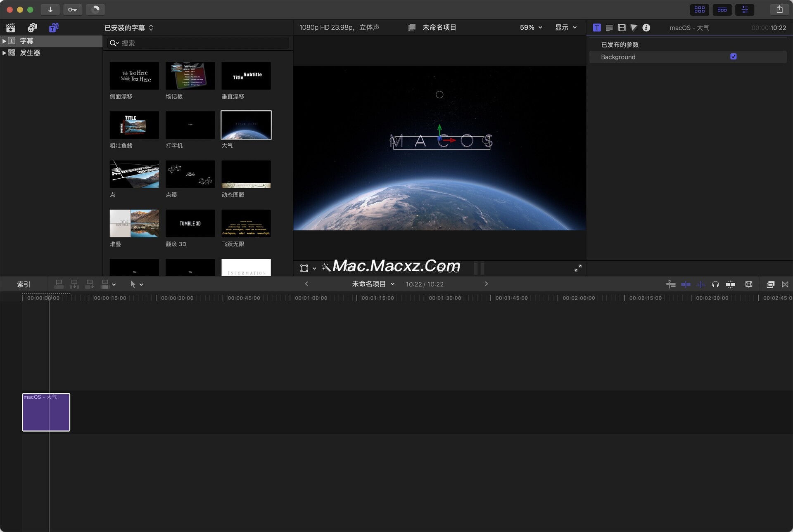The height and width of the screenshot is (532, 793).
Task: Show the Background Tasks progress icon
Action: [95, 9]
